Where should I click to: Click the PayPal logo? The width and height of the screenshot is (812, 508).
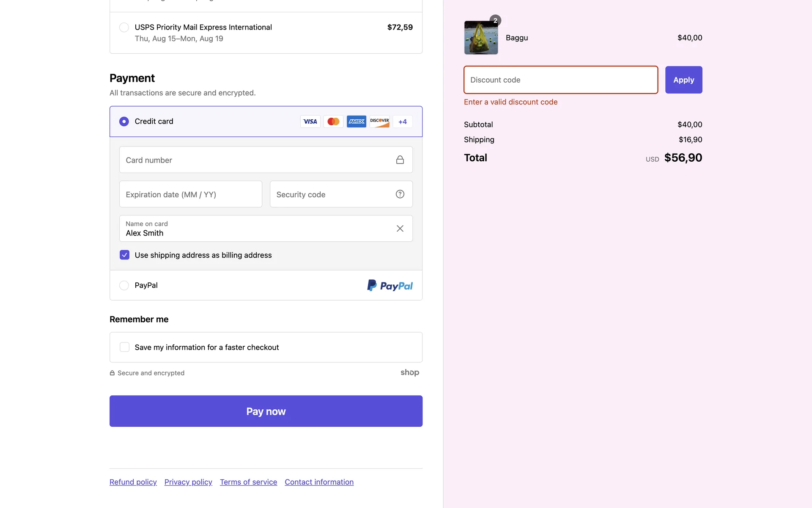pyautogui.click(x=390, y=286)
